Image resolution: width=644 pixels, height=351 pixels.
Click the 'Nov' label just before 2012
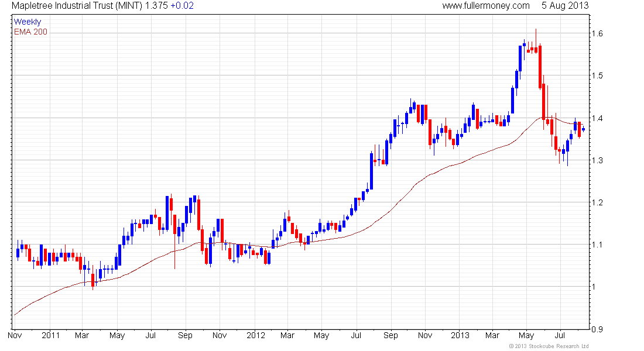220,335
